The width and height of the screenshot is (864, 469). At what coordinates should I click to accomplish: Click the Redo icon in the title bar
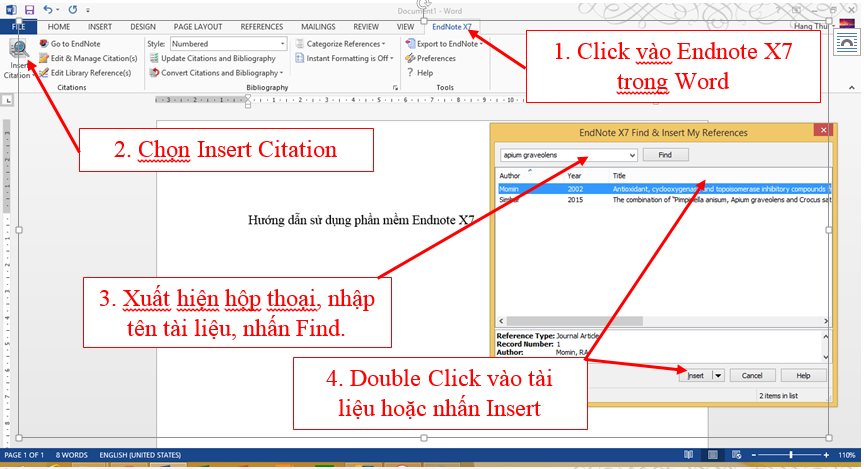click(73, 10)
